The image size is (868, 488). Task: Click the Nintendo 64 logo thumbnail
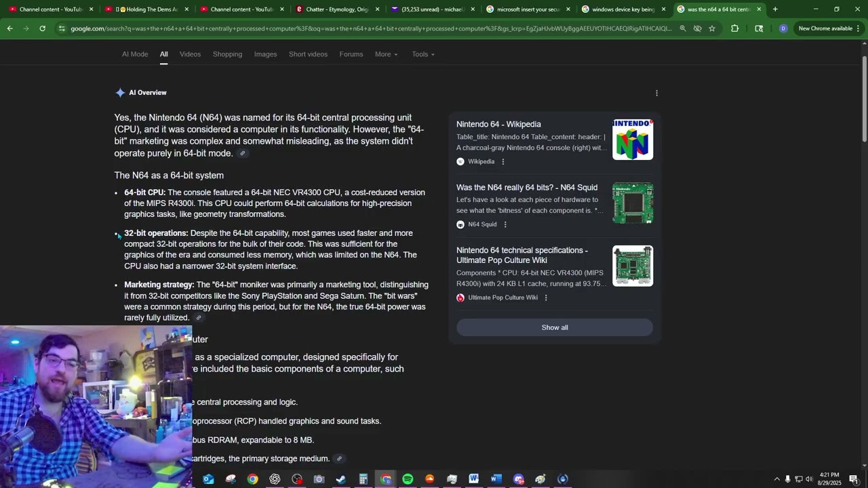coord(633,140)
